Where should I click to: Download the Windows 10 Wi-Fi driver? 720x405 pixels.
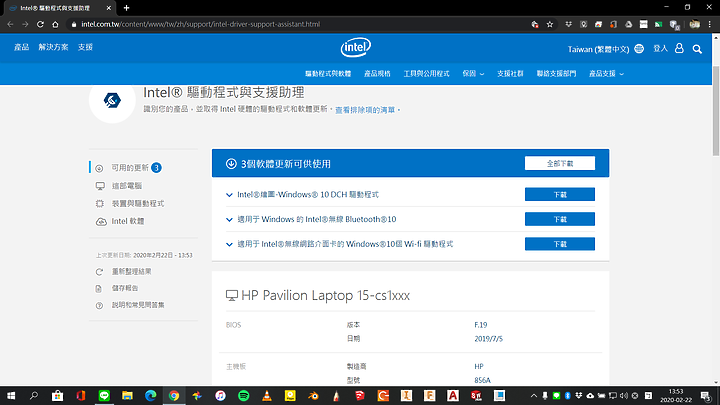pyautogui.click(x=560, y=244)
